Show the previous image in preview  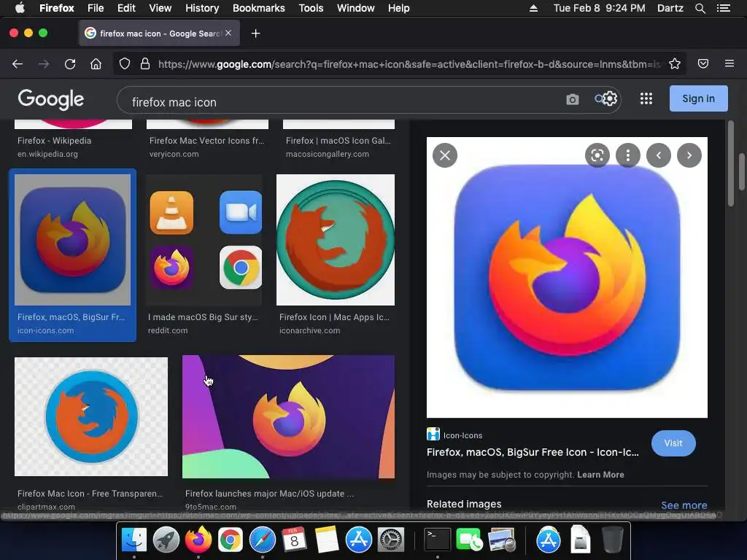(x=659, y=155)
